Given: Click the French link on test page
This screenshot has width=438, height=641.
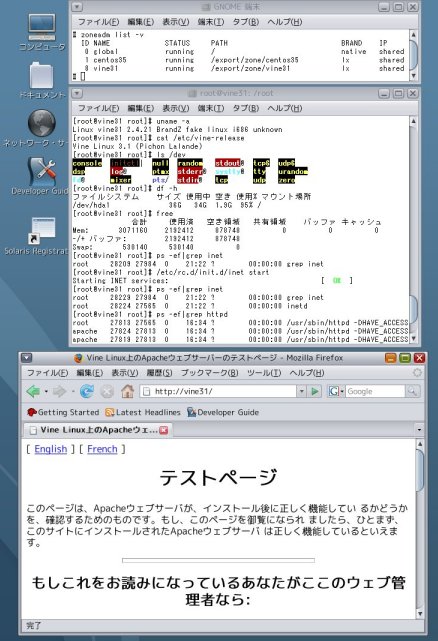Looking at the screenshot, I should click(102, 449).
